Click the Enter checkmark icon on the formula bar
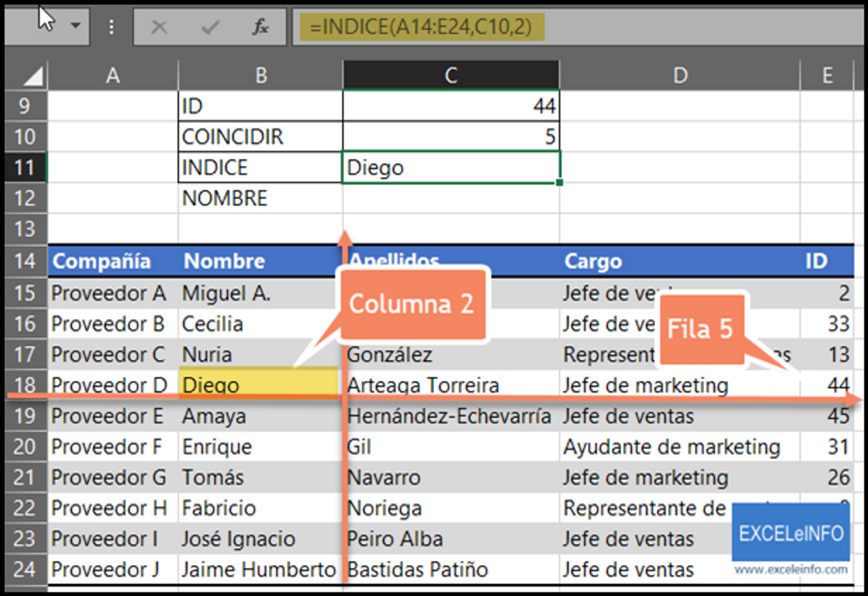 (209, 26)
